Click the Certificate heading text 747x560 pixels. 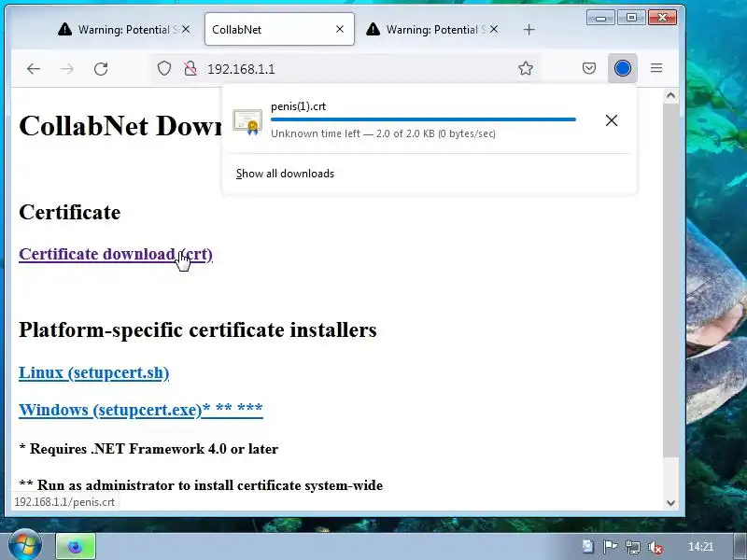click(69, 212)
